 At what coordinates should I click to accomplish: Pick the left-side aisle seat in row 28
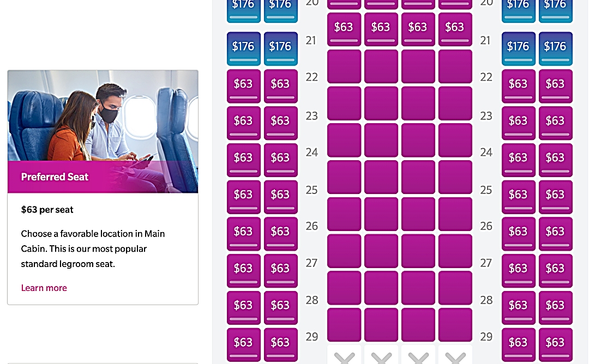point(280,307)
